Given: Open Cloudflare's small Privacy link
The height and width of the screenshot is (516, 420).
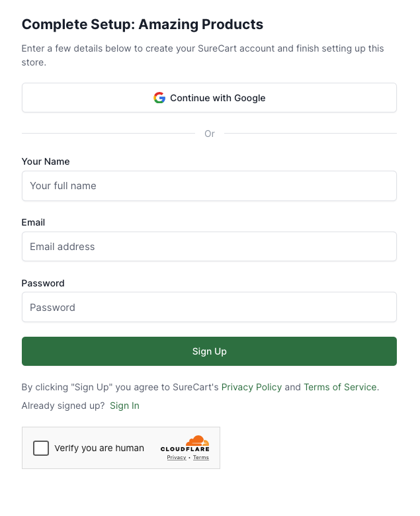Looking at the screenshot, I should [176, 458].
